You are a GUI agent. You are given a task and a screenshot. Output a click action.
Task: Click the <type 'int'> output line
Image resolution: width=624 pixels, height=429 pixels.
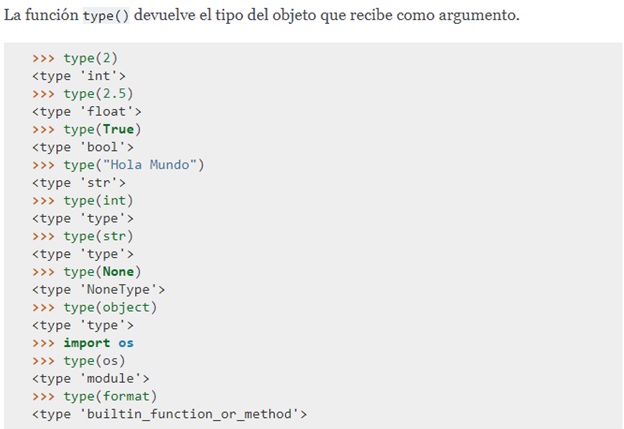tap(79, 75)
